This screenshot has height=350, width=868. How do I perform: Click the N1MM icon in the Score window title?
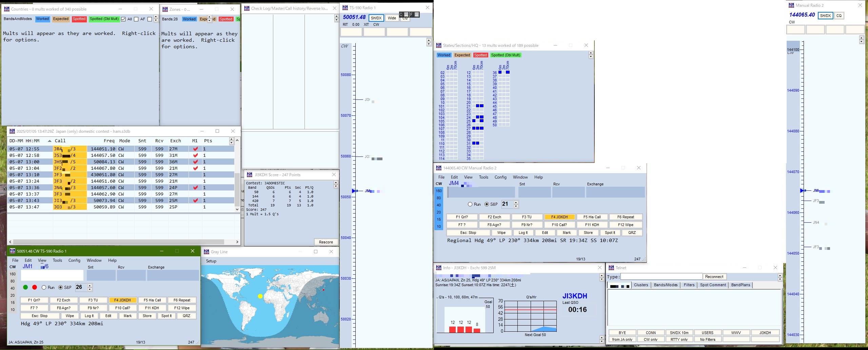[249, 174]
